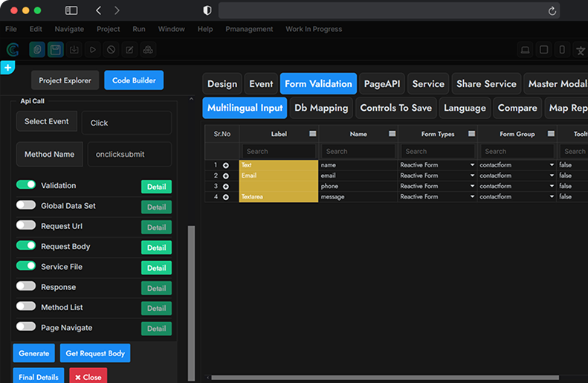This screenshot has width=588, height=383.
Task: Click the download tray toolbar icon
Action: [74, 50]
